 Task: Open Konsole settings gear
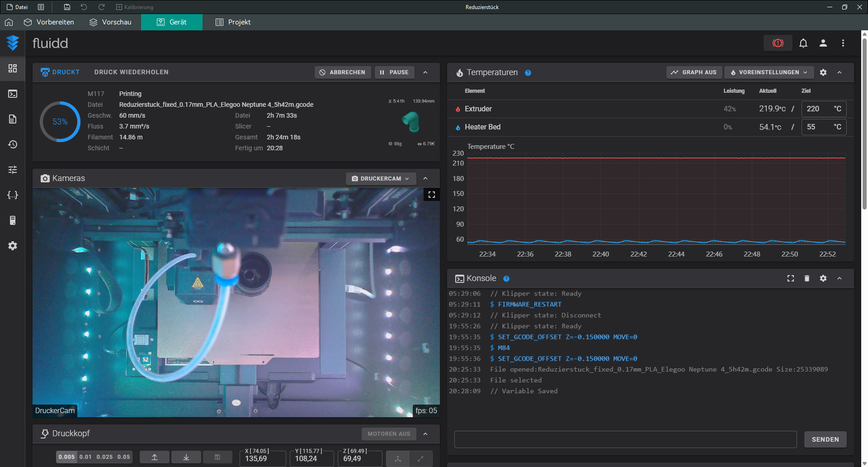823,278
